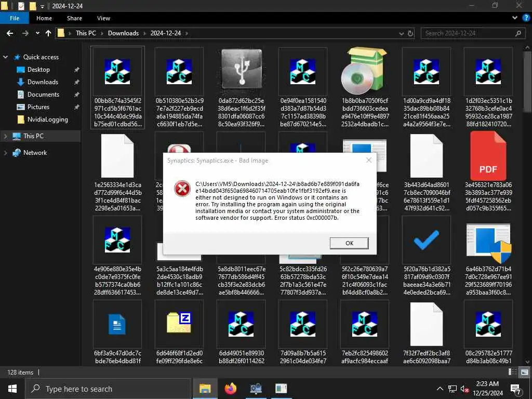Select installer box file 1b8b0ba7050f6cf
532x399 pixels.
coord(365,87)
